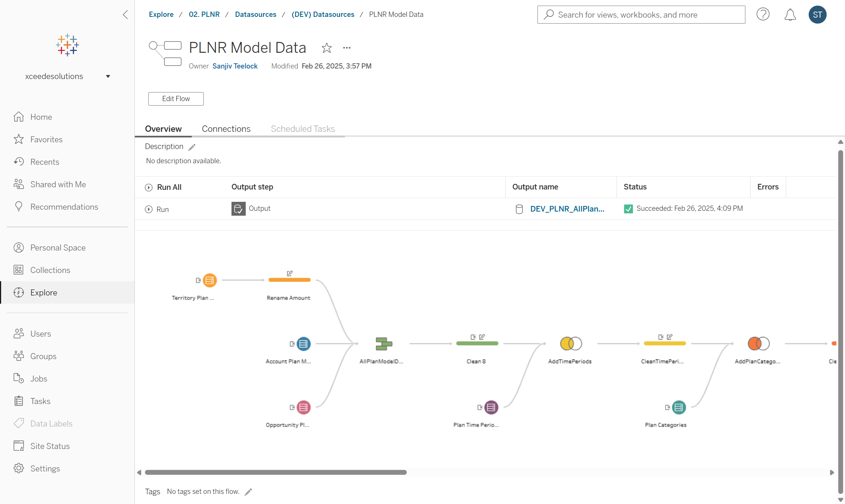This screenshot has width=845, height=504.
Task: Click horizontal flow scrollbar thumb
Action: click(276, 473)
